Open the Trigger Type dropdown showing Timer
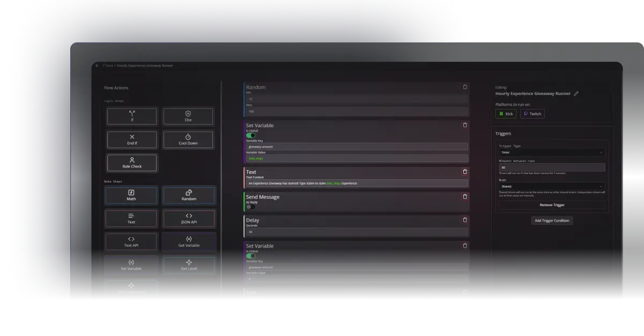 [551, 152]
